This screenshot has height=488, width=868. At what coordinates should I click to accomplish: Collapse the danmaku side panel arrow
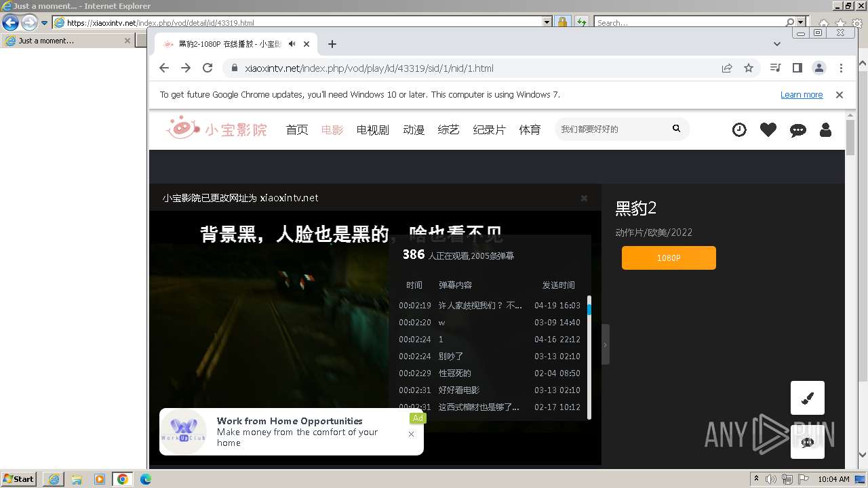[x=606, y=344]
